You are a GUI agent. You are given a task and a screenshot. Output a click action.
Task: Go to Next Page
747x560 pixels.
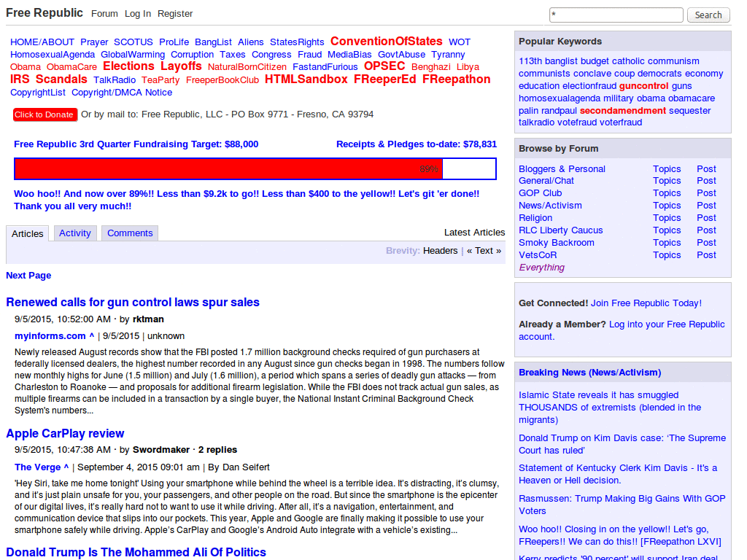click(x=28, y=275)
